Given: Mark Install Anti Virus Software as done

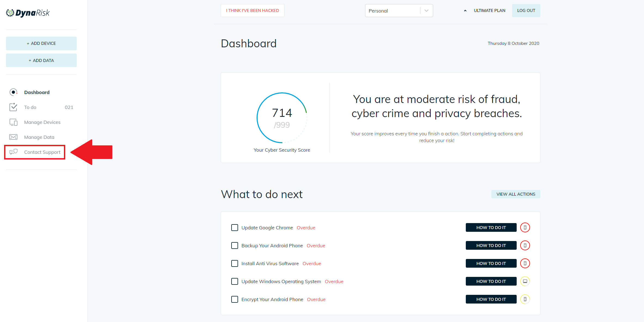Looking at the screenshot, I should [x=235, y=263].
